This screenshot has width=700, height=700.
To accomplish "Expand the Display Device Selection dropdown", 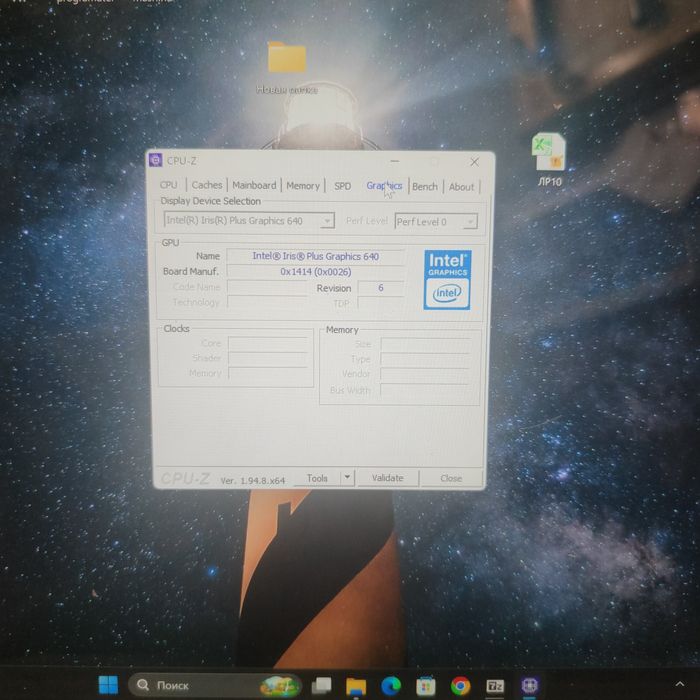I will click(249, 221).
